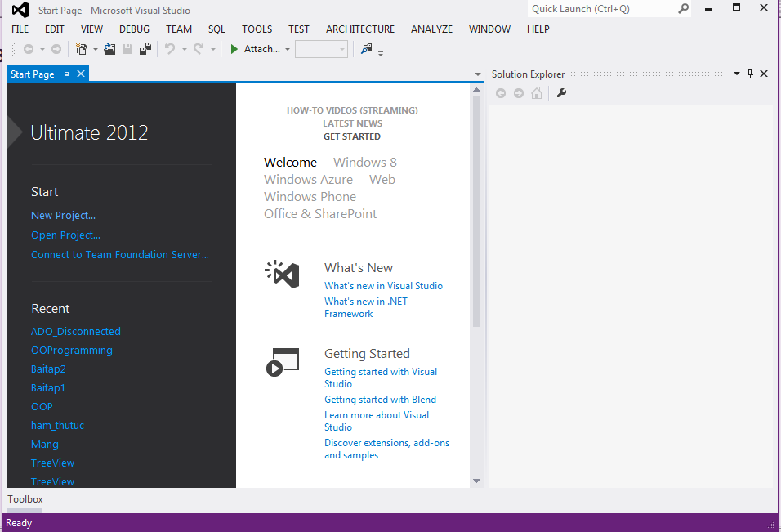This screenshot has width=781, height=532.
Task: Open New Project dropdown arrow
Action: [95, 49]
